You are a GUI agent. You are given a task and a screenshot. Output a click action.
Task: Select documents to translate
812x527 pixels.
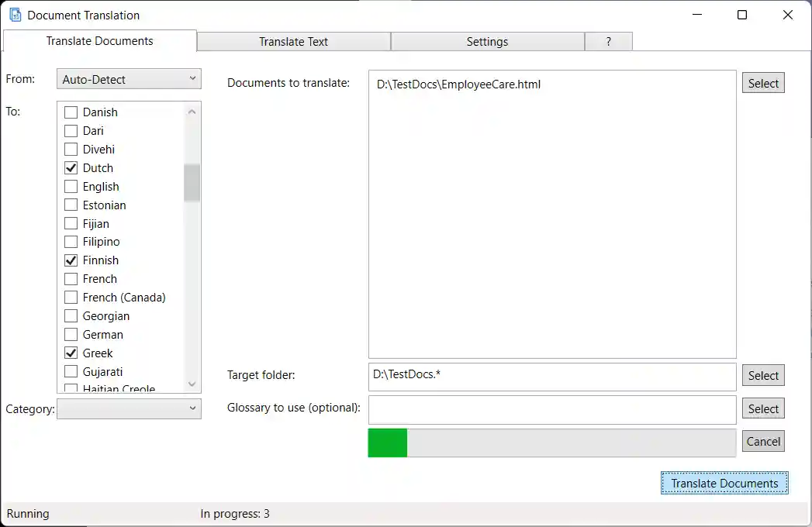click(x=762, y=82)
